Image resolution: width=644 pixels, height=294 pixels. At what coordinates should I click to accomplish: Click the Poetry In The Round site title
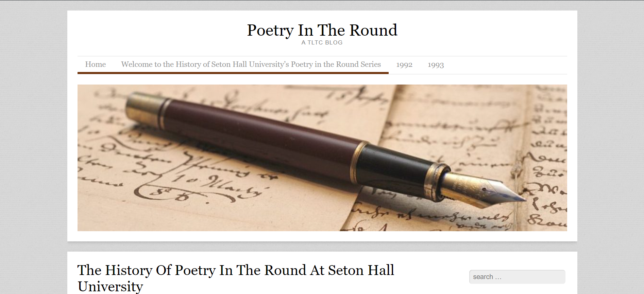point(322,30)
